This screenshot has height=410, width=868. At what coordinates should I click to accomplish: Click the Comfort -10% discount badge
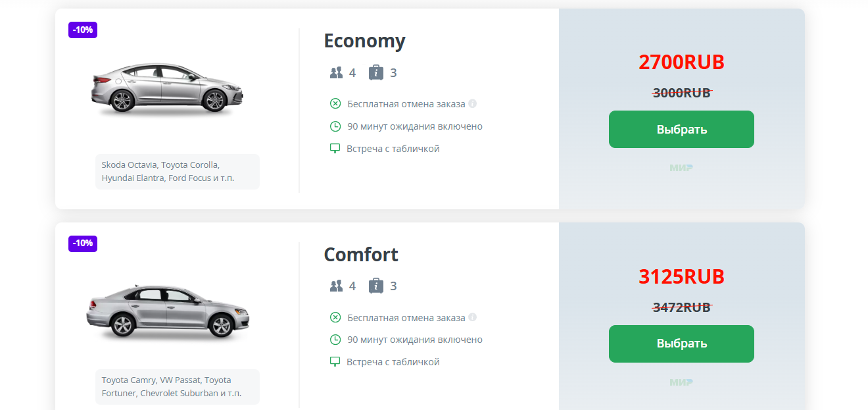pos(83,243)
